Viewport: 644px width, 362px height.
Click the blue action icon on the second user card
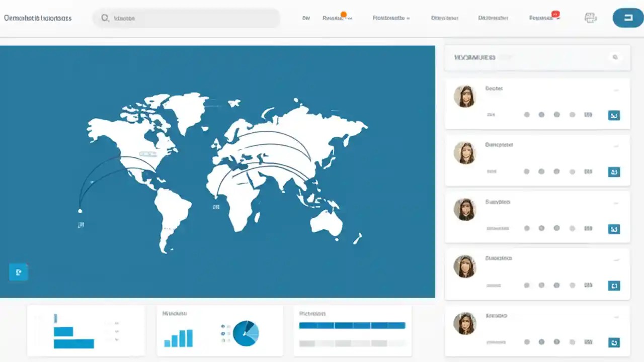coord(613,172)
